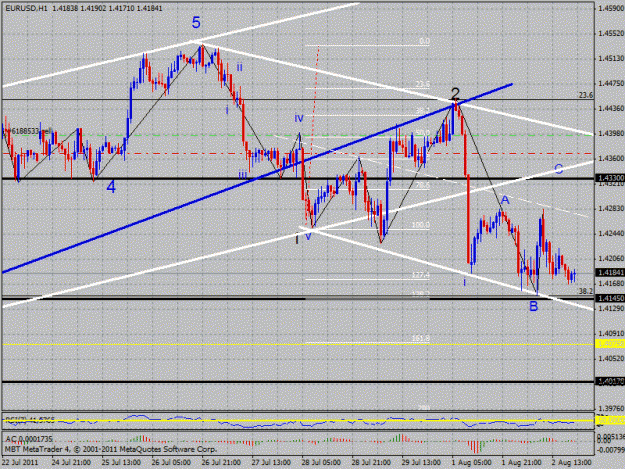The image size is (625, 469).
Task: Click the 1.40170 black price tag
Action: click(610, 382)
